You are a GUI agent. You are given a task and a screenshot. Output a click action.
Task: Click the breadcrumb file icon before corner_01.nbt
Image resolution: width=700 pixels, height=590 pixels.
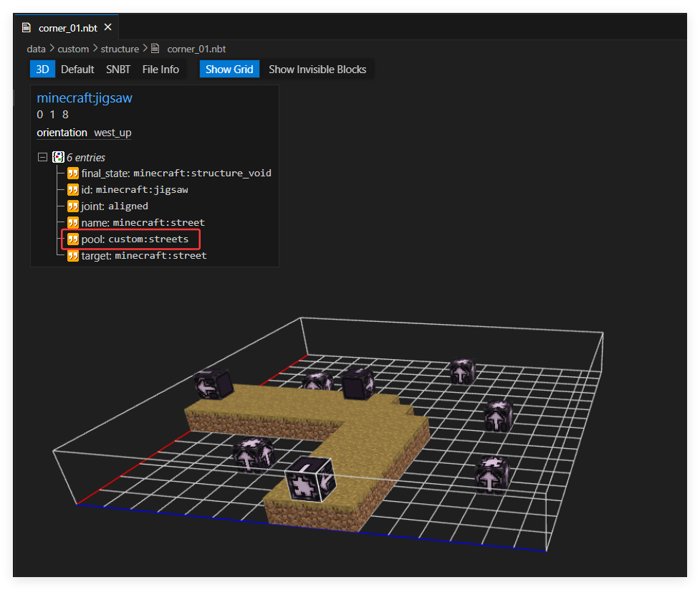[x=155, y=48]
